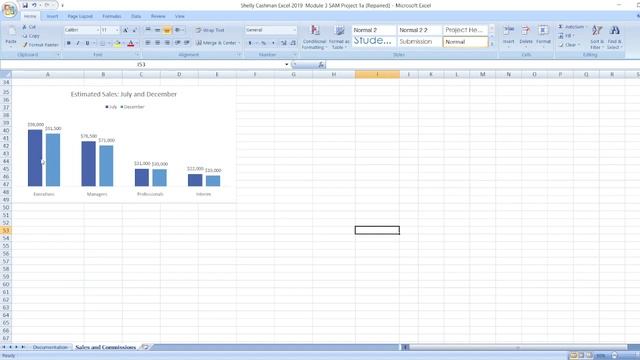
Task: Toggle Bottom Align (highlighted)
Action: [167, 30]
